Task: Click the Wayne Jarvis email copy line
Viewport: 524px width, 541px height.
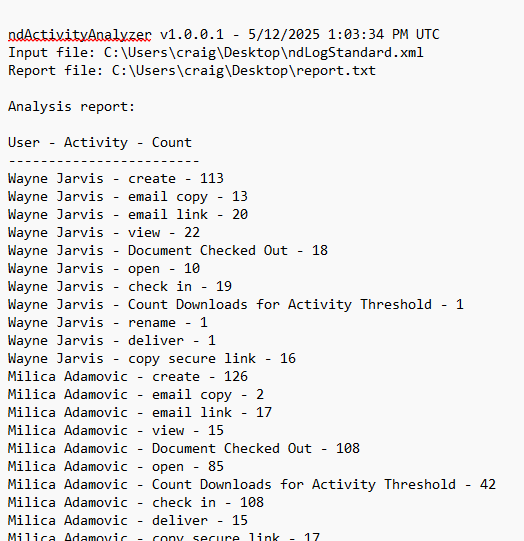Action: point(128,197)
